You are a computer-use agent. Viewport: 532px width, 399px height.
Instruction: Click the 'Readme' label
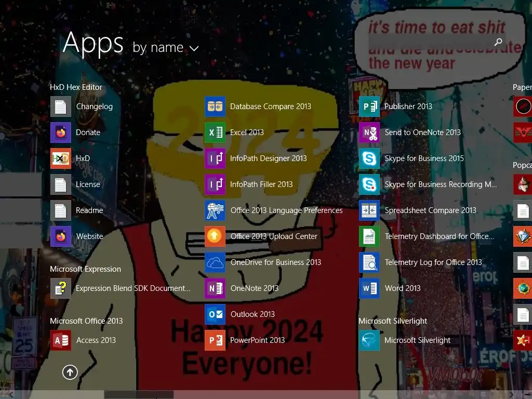(x=89, y=210)
